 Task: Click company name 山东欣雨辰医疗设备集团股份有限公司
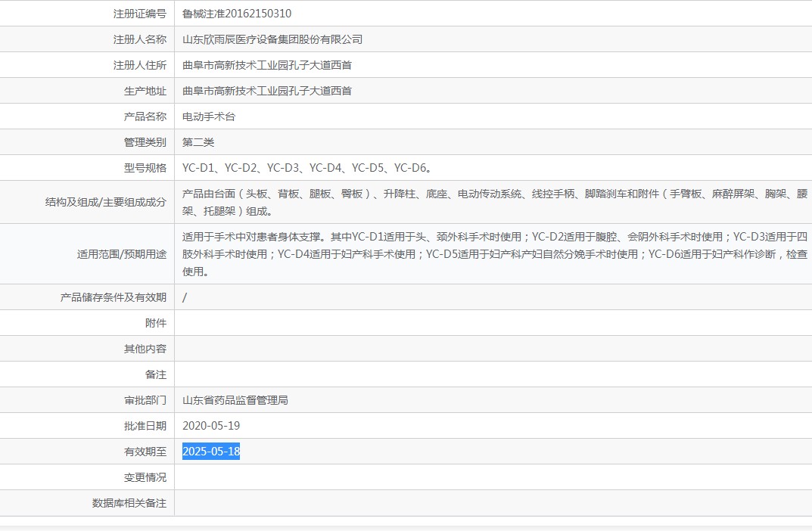coord(272,39)
